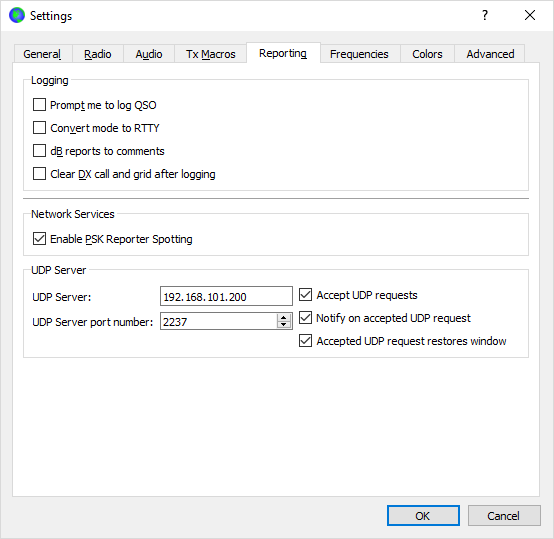Click the UDP Server address field
Screen dimensions: 554x539
pyautogui.click(x=226, y=296)
